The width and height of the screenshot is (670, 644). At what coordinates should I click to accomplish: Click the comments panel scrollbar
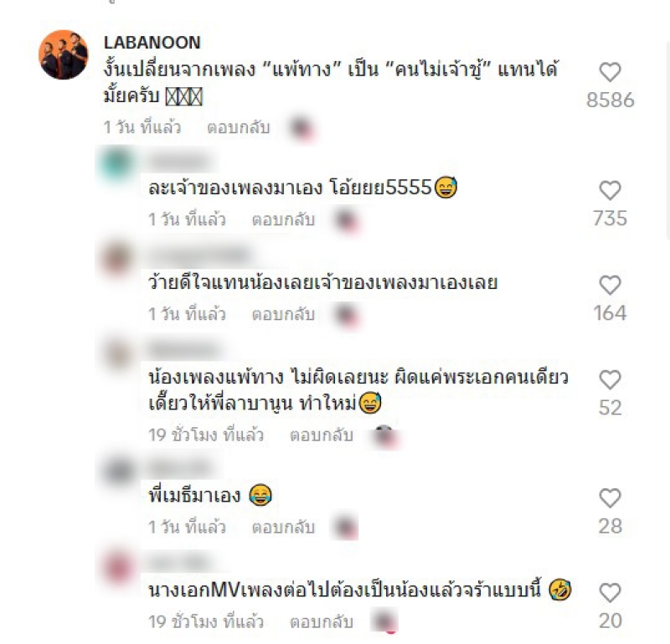[x=667, y=141]
